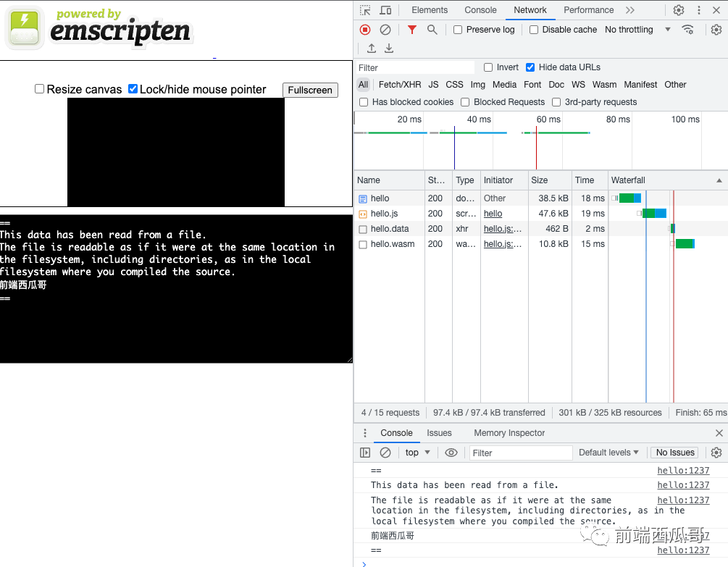Uncheck Hide data URLs
The image size is (728, 567).
(530, 67)
